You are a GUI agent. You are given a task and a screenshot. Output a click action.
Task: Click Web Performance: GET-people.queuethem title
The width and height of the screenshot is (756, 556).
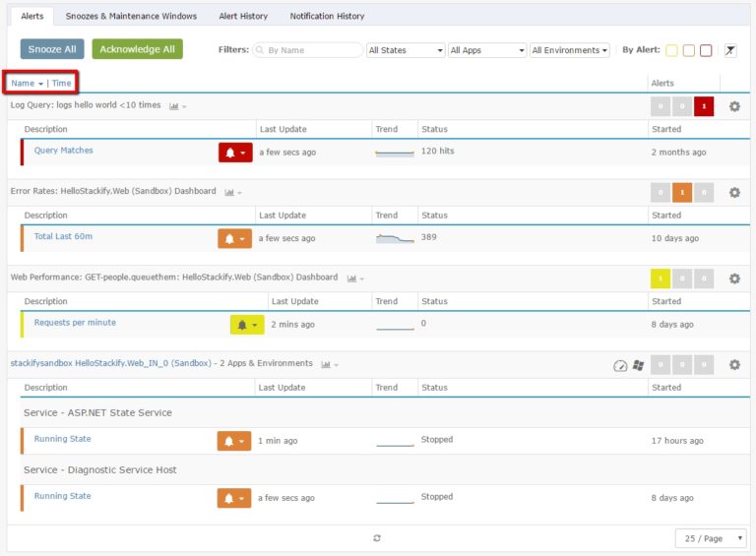174,278
